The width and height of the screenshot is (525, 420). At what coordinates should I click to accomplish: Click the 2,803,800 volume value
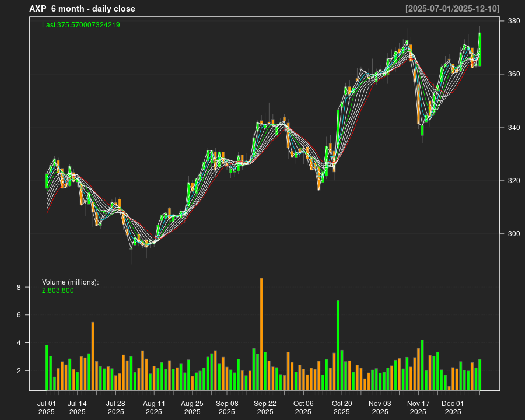58,290
